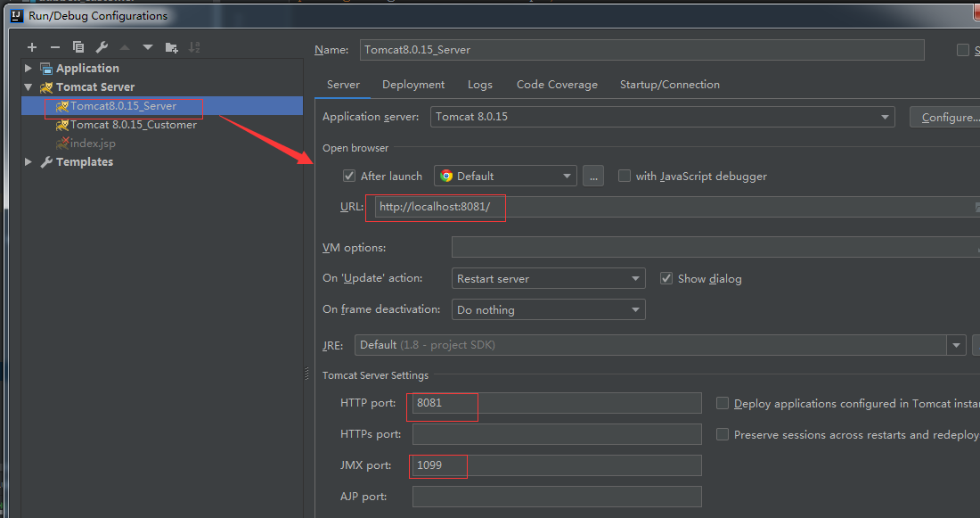Open the JRE dropdown arrow

(x=956, y=345)
